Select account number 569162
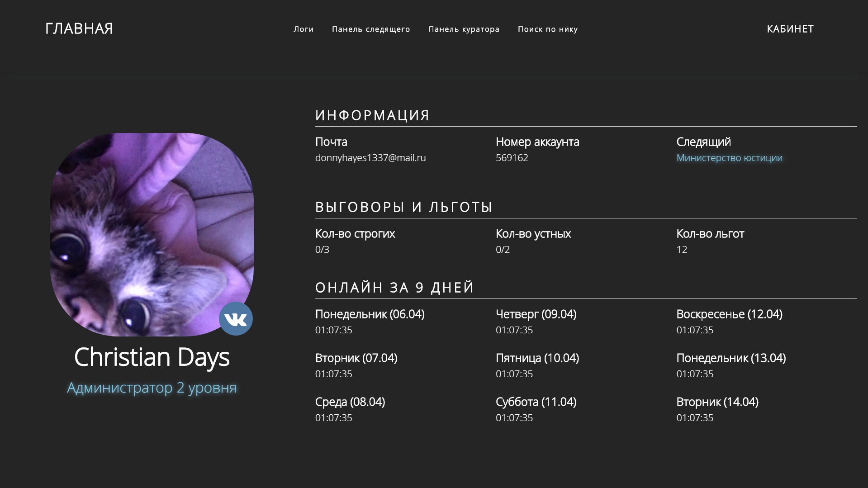Screen dimensions: 868x488 coord(512,158)
